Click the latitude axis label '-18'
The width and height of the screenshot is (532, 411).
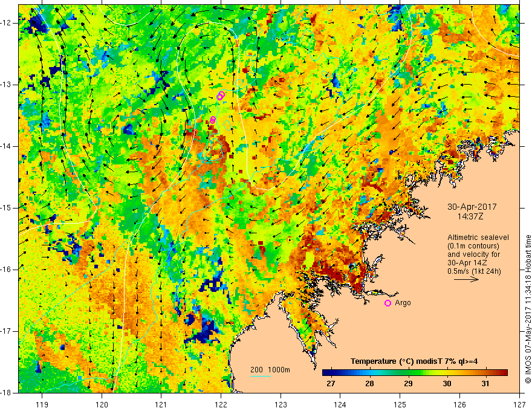click(x=7, y=393)
